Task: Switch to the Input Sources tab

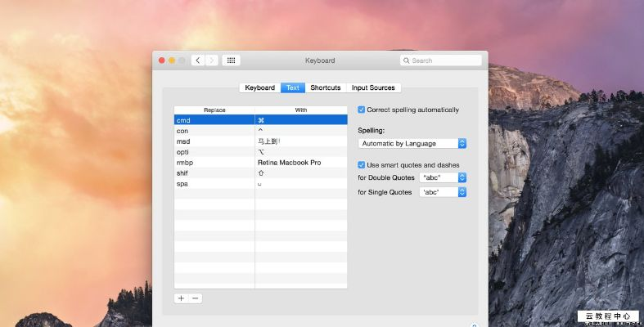Action: [373, 87]
